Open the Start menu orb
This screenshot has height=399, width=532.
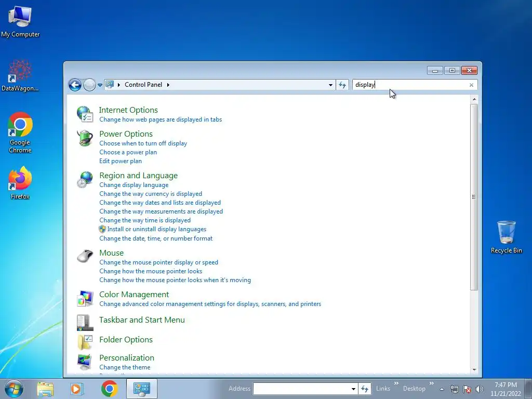pos(14,389)
